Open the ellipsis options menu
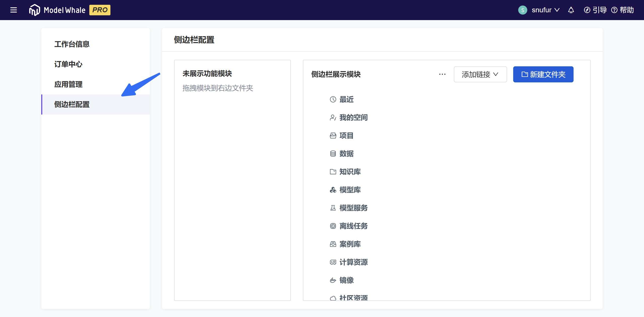 [442, 74]
